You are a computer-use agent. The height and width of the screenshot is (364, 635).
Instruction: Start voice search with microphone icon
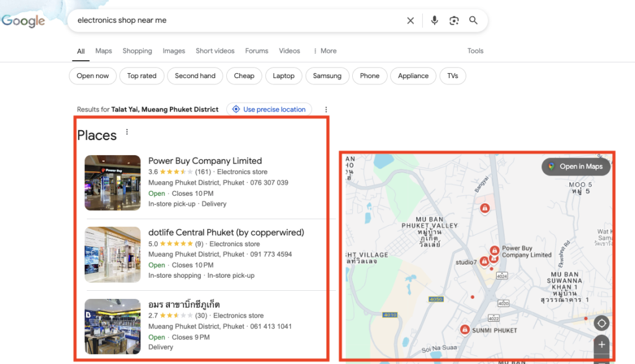coord(434,20)
